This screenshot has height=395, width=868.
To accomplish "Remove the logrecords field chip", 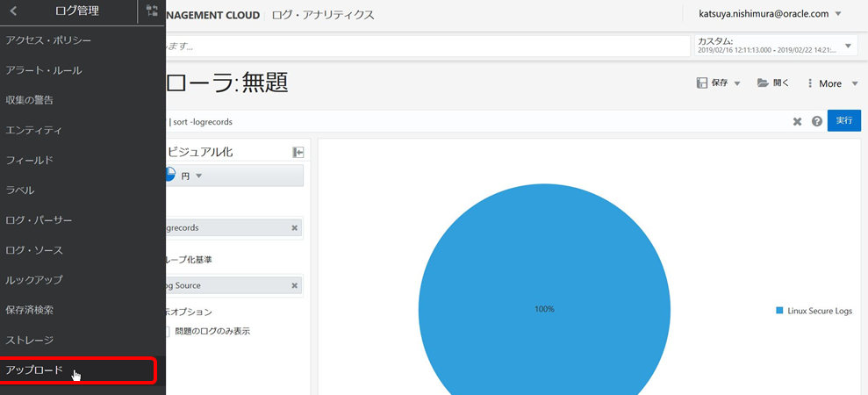I will [x=295, y=227].
